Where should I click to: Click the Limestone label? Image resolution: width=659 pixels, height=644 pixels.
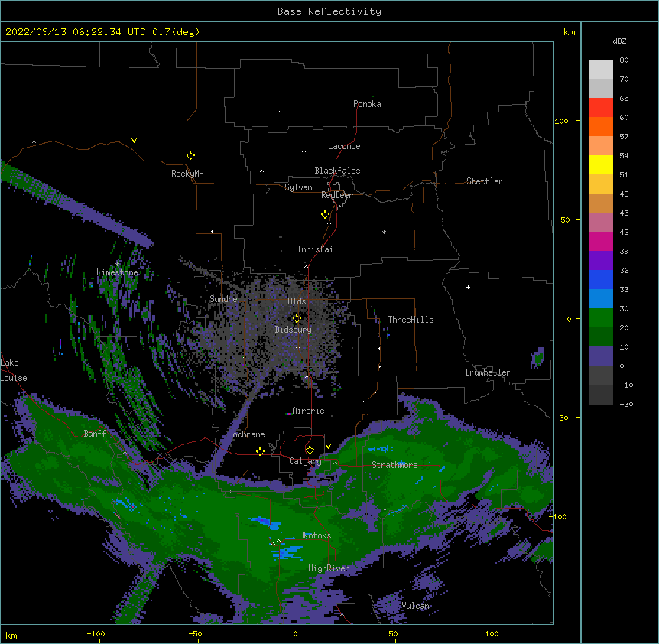click(x=117, y=272)
